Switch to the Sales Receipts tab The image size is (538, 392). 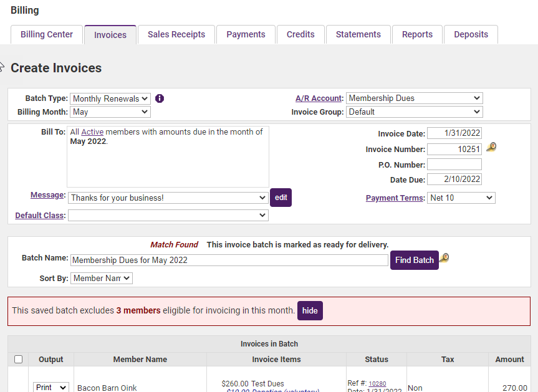click(x=176, y=34)
